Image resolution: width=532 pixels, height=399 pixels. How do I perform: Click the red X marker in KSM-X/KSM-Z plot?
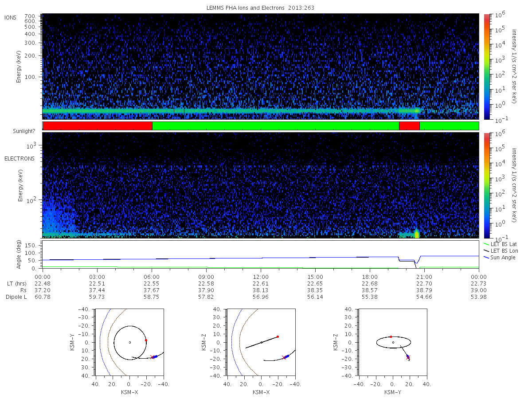pos(284,357)
